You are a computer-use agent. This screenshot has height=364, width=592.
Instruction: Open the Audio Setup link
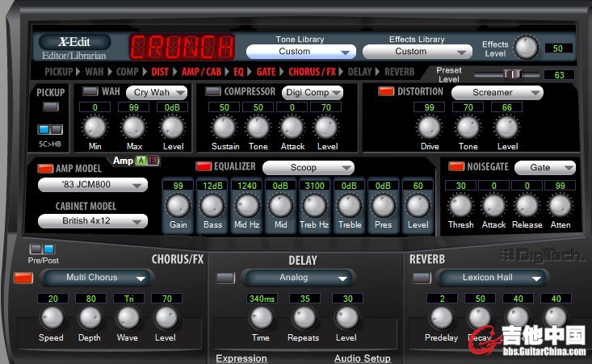pyautogui.click(x=363, y=358)
